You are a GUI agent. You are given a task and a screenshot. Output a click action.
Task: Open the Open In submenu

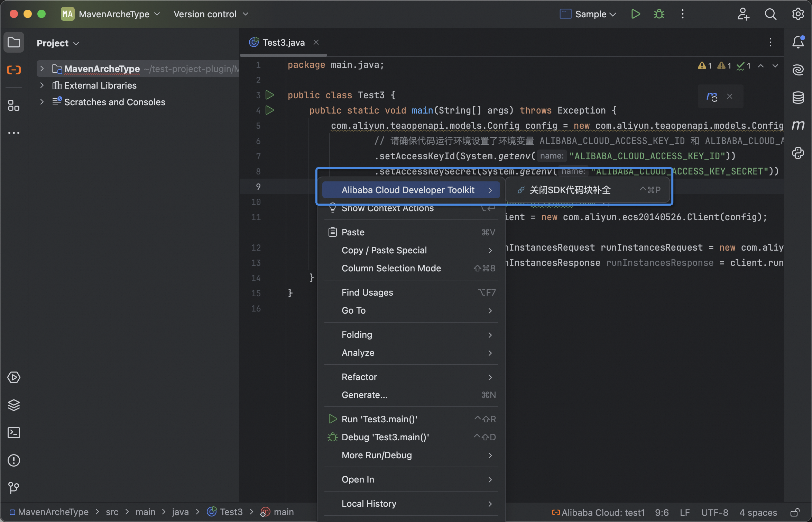tap(411, 479)
